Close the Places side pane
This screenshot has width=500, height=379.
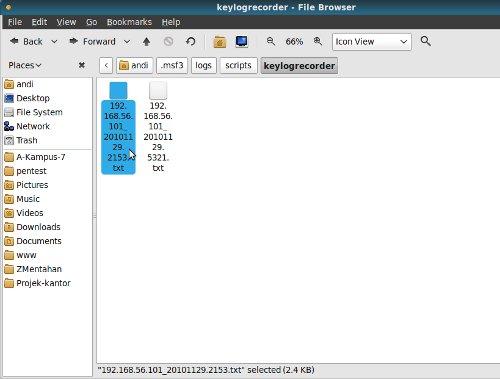pyautogui.click(x=82, y=65)
